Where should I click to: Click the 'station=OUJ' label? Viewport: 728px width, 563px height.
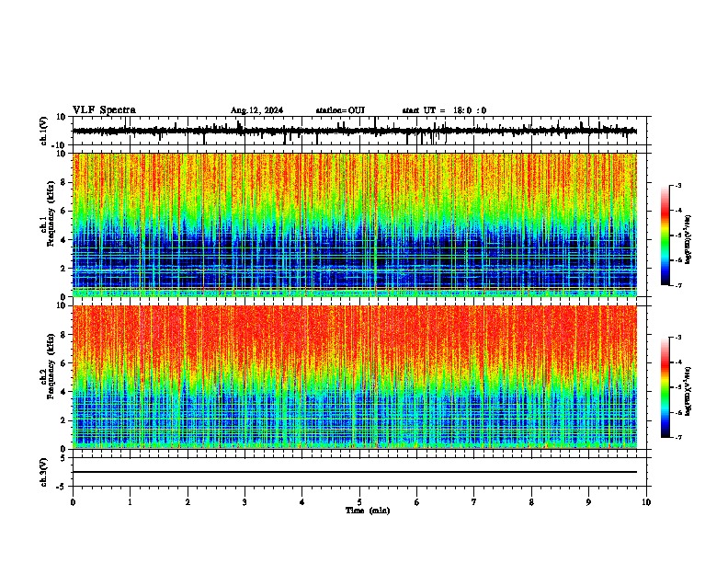[340, 110]
